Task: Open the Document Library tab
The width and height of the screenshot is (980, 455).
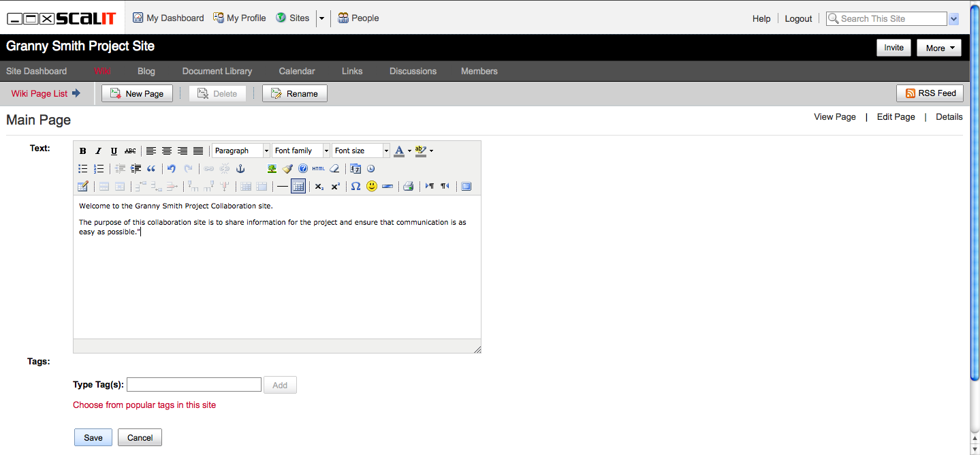Action: coord(217,71)
